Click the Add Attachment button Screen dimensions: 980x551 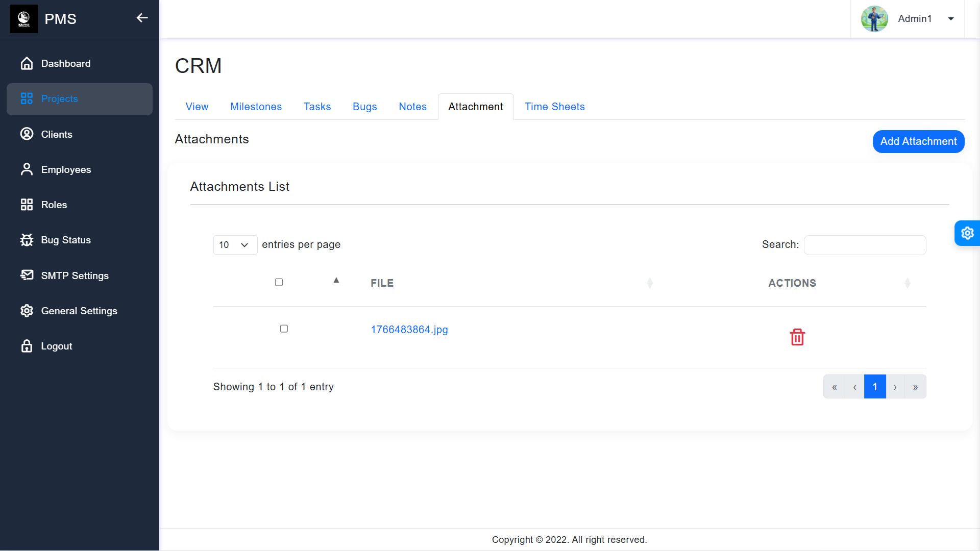918,141
